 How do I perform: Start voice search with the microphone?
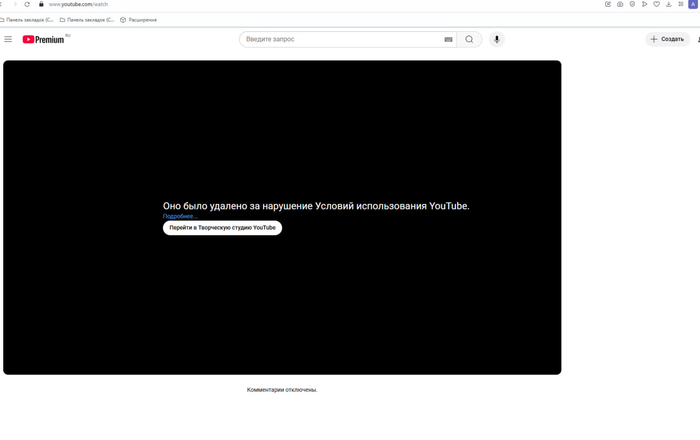click(496, 39)
